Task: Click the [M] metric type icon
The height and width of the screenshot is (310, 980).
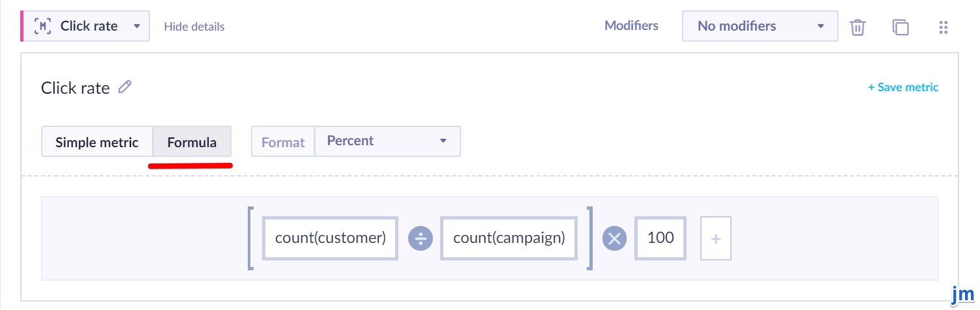Action: point(43,27)
